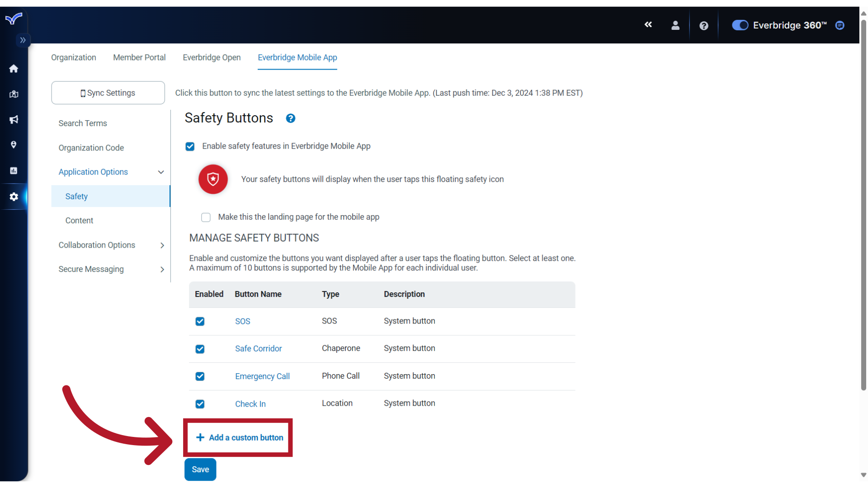This screenshot has height=488, width=868.
Task: Click the blue Save button
Action: [x=200, y=469]
